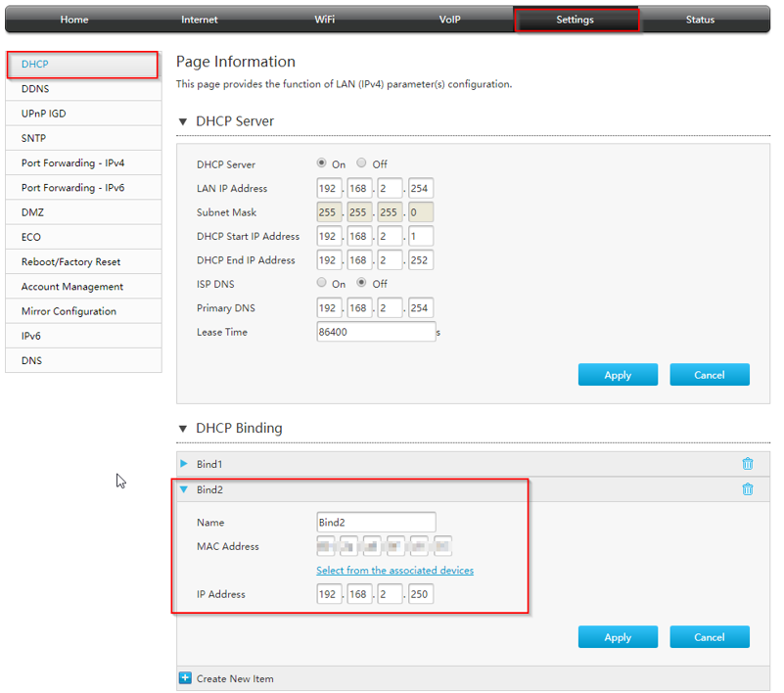Screen dimensions: 784x693
Task: Go to Reboot/Factory Reset page
Action: [x=83, y=262]
